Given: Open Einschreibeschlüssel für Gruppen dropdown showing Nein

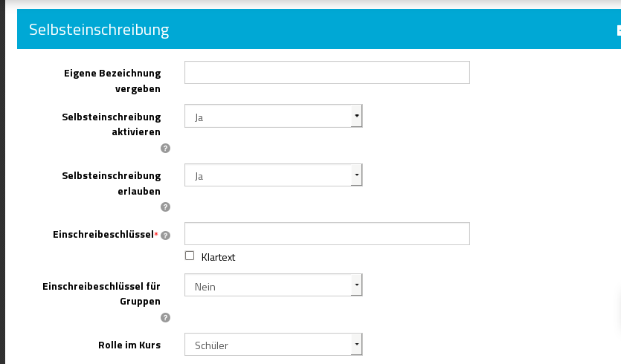Looking at the screenshot, I should coord(273,285).
